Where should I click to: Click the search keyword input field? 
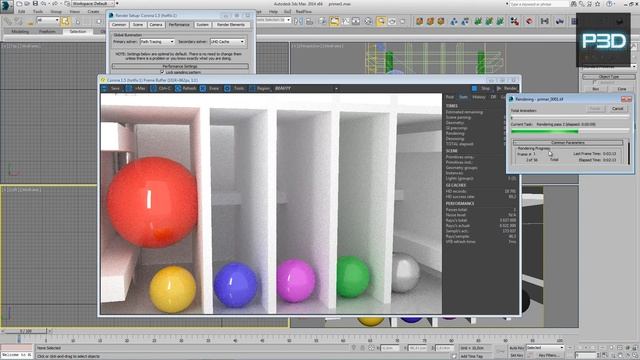(x=539, y=4)
